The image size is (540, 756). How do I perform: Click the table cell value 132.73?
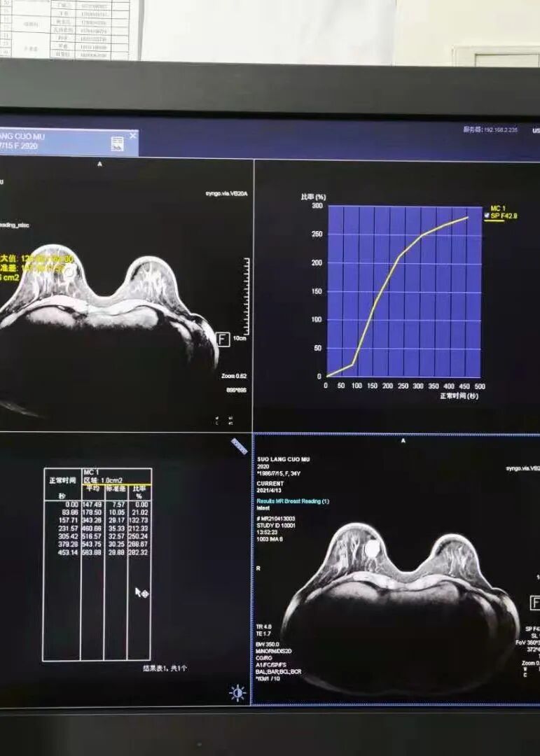coord(138,520)
